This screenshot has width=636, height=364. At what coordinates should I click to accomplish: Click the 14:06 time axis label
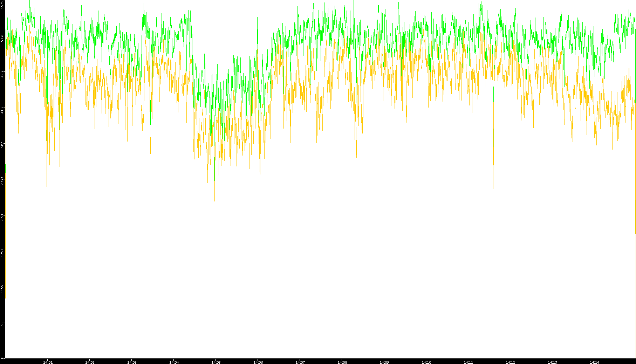258,362
